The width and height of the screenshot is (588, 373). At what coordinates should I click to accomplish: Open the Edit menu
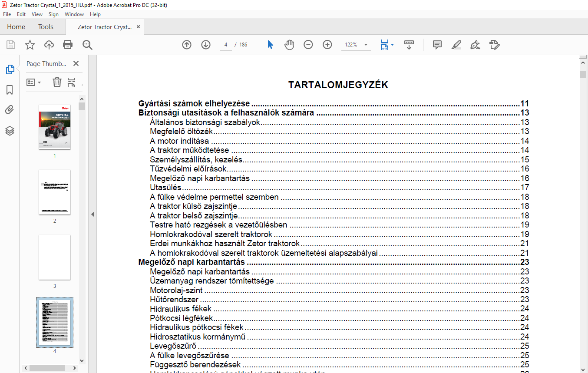coord(21,14)
